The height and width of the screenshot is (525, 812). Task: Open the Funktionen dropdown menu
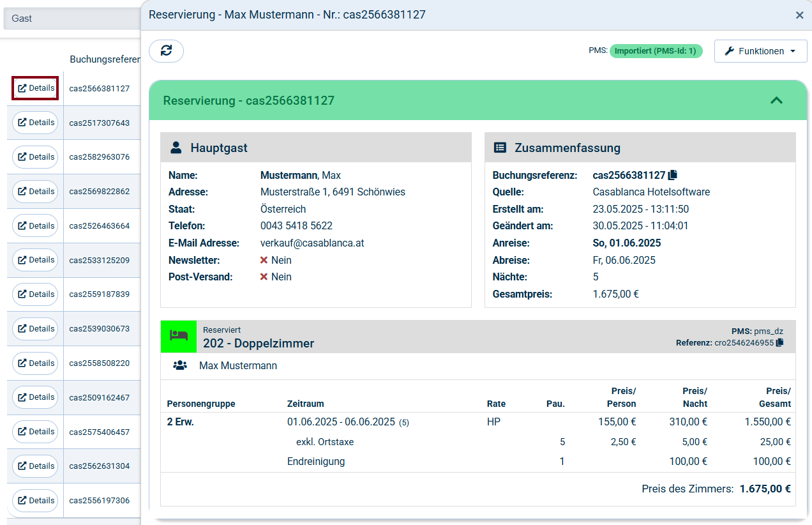pos(760,51)
